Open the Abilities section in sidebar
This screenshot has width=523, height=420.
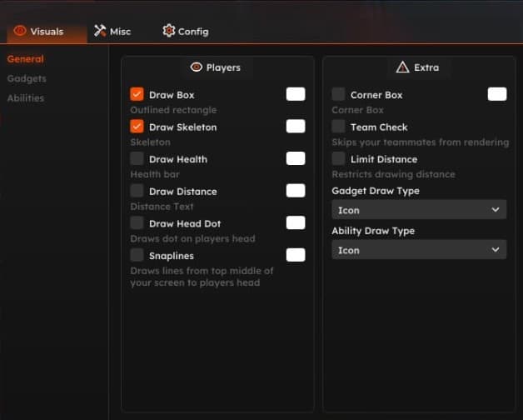(26, 98)
